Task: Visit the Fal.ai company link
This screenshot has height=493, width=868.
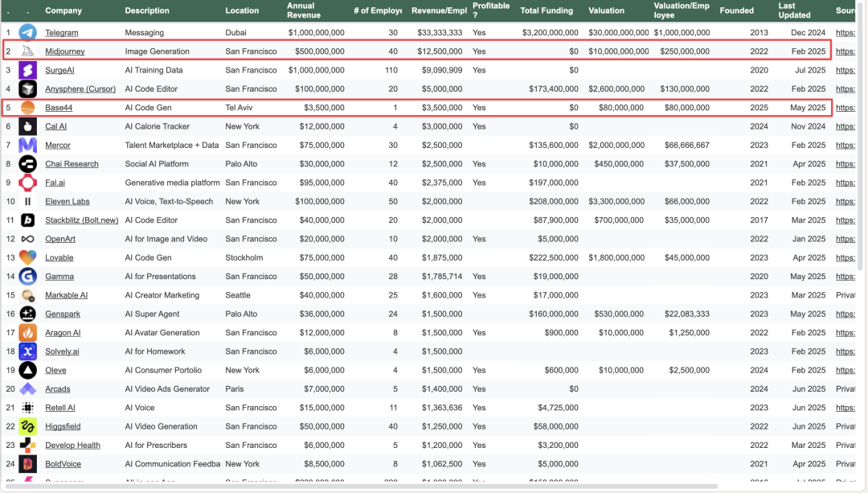Action: (x=55, y=183)
